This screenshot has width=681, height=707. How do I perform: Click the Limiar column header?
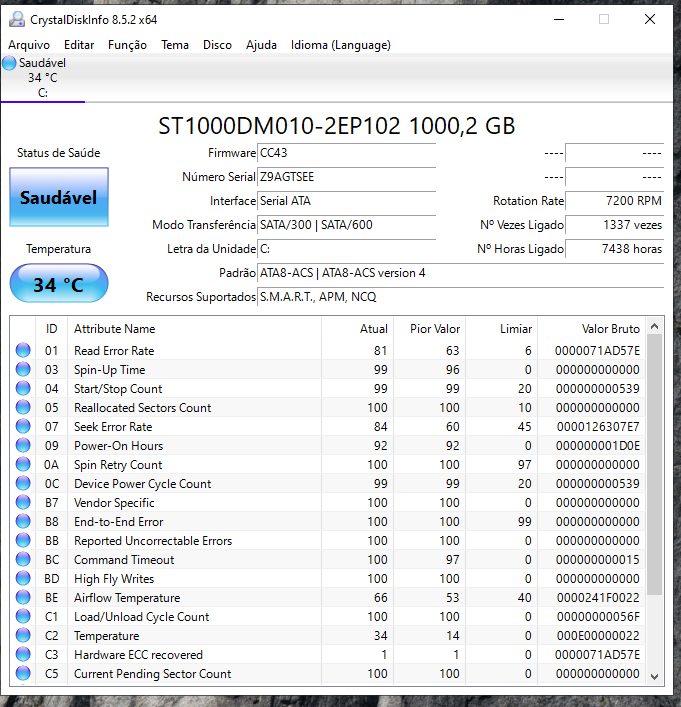(x=502, y=329)
